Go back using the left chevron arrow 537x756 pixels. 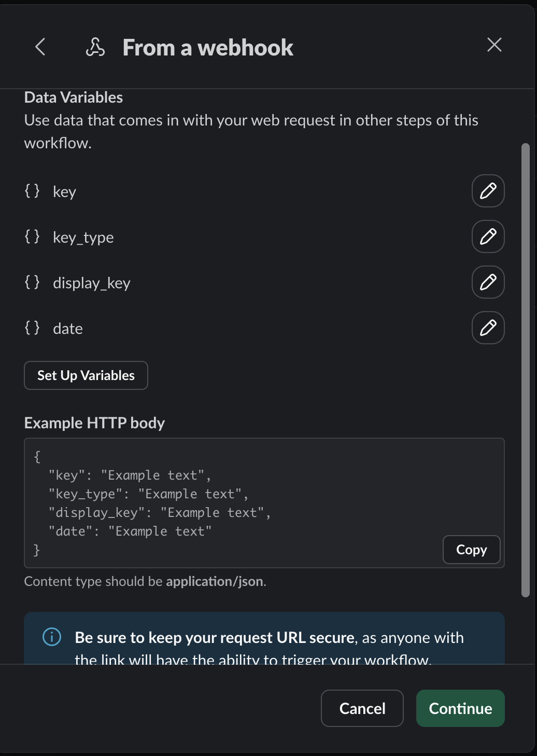[x=40, y=47]
